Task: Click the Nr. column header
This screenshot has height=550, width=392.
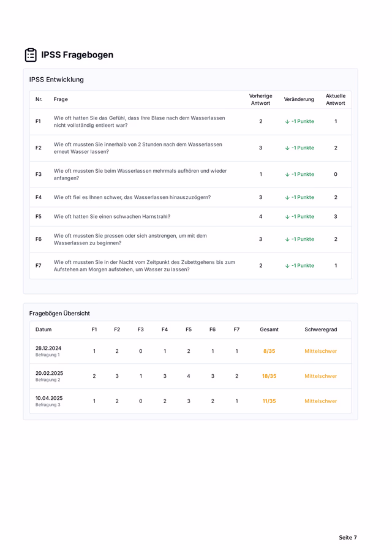Action: 39,99
